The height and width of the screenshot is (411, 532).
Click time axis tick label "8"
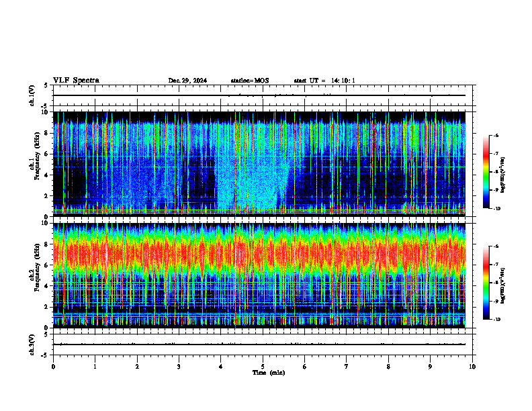(388, 367)
